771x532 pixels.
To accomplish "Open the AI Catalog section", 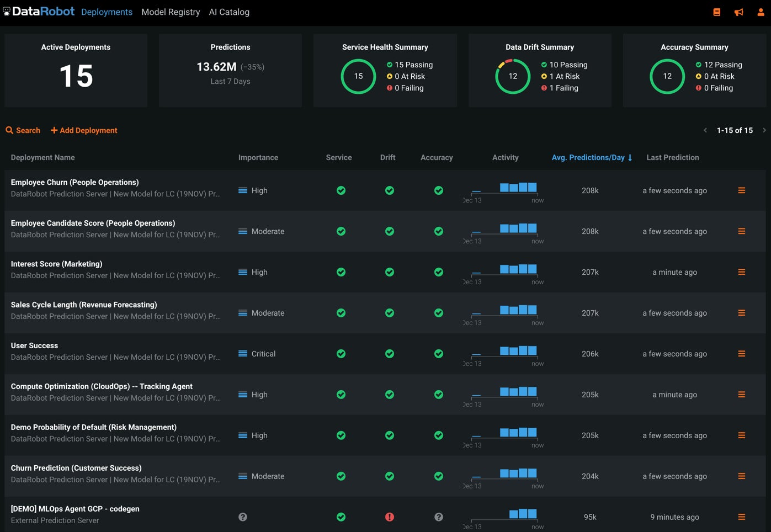I will click(x=229, y=12).
